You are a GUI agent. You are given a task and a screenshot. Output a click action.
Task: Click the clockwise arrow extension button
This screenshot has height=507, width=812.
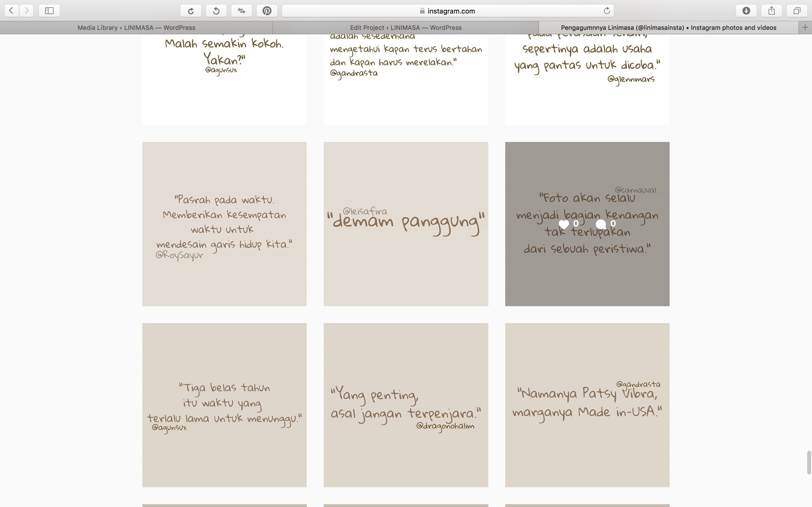point(191,11)
